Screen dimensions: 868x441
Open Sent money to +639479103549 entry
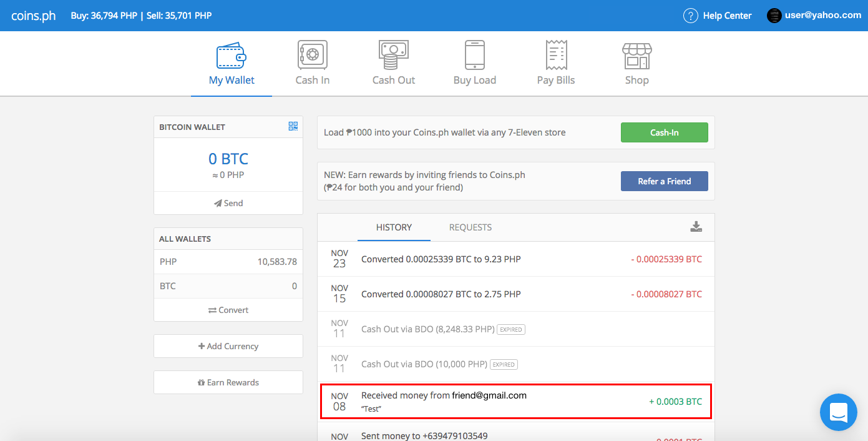[516, 432]
